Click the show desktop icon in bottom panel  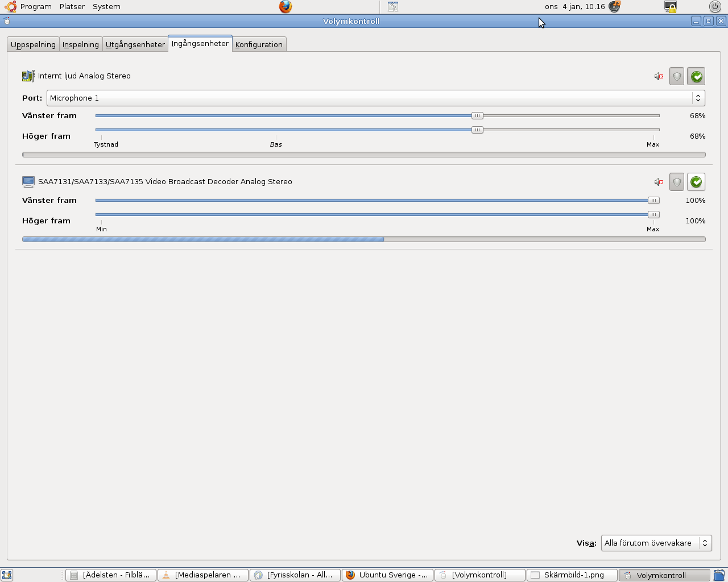(7, 575)
